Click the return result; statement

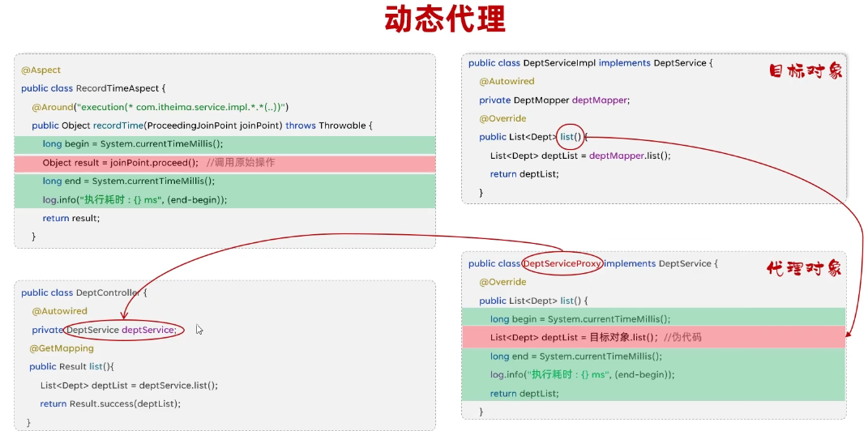click(71, 218)
